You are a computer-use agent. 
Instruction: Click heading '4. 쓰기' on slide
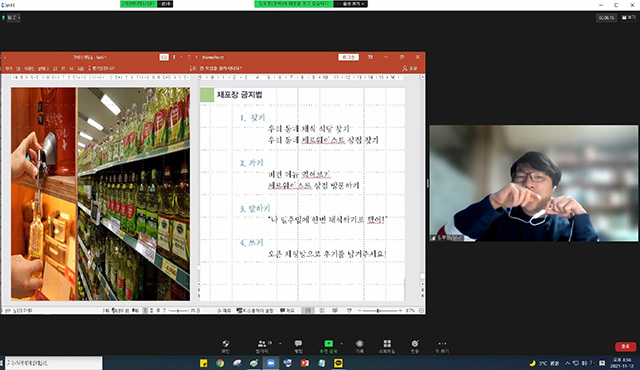coord(251,243)
